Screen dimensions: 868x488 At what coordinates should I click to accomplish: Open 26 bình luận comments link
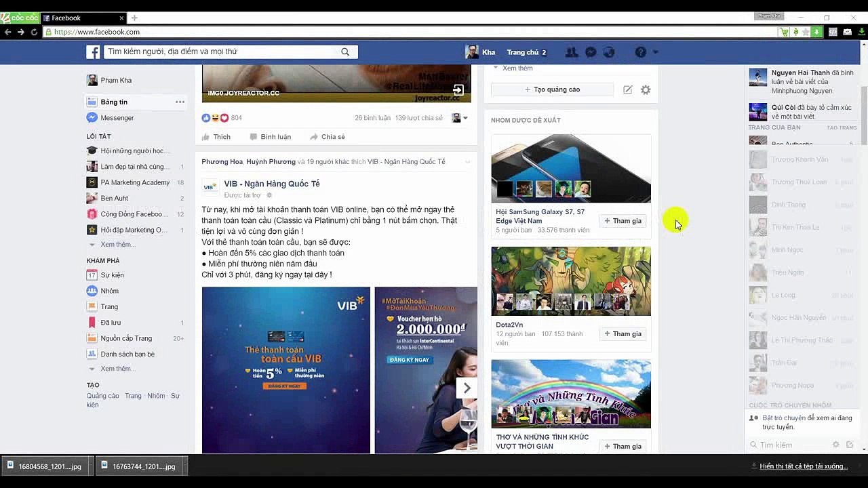tap(372, 118)
